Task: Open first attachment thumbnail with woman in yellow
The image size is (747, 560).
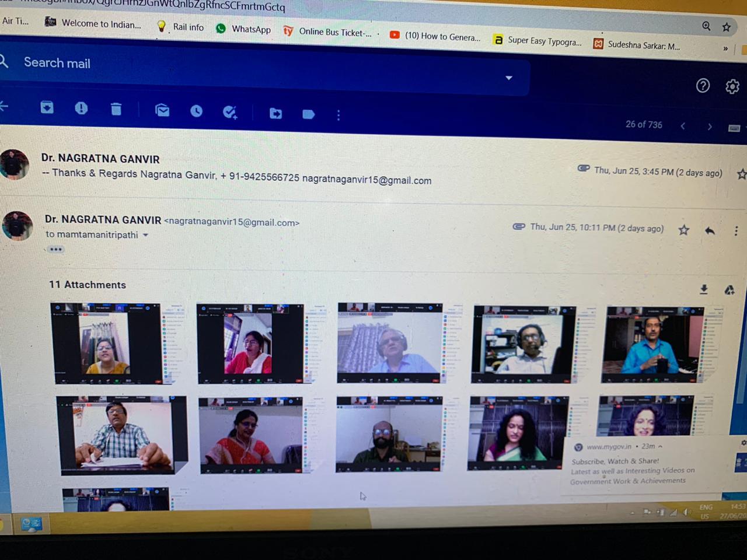Action: pos(108,343)
